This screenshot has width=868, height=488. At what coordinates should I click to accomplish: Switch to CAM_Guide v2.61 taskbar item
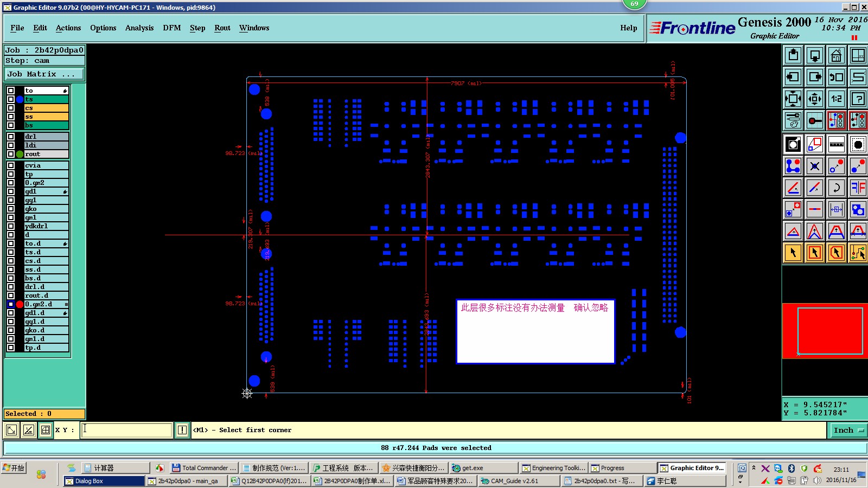tap(519, 481)
